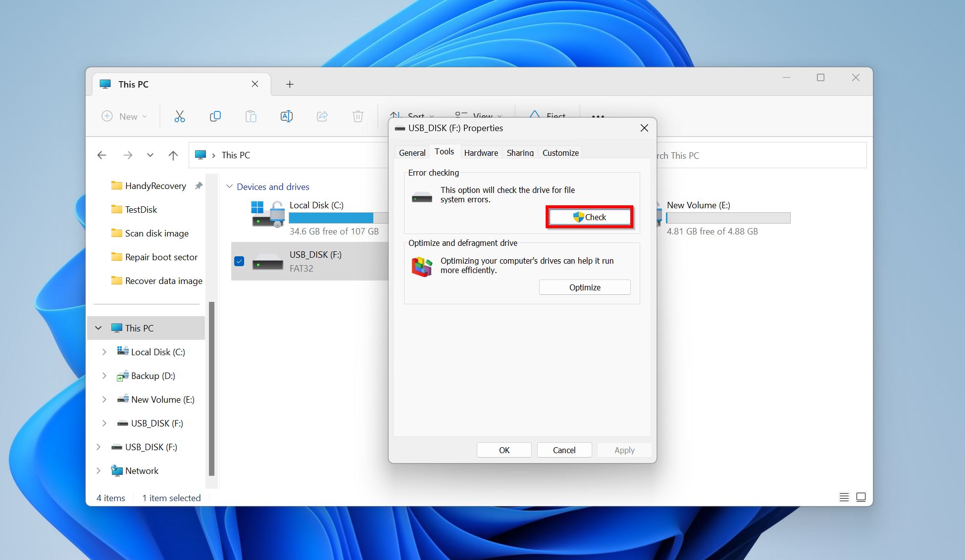The image size is (965, 560).
Task: Toggle the USB_DISK checkbox selection
Action: click(240, 261)
